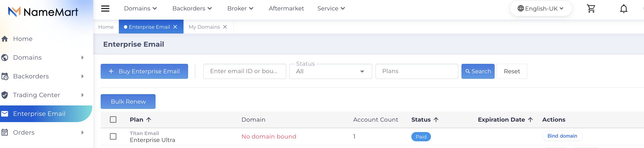Switch to the My Domains tab
Viewport: 644px width, 148px height.
pos(204,27)
